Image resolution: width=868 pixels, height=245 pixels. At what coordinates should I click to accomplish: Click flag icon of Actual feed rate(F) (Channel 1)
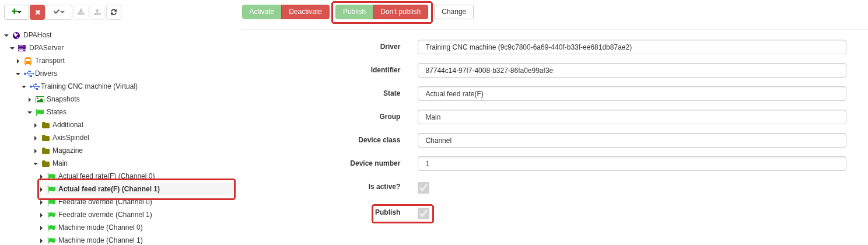51,189
